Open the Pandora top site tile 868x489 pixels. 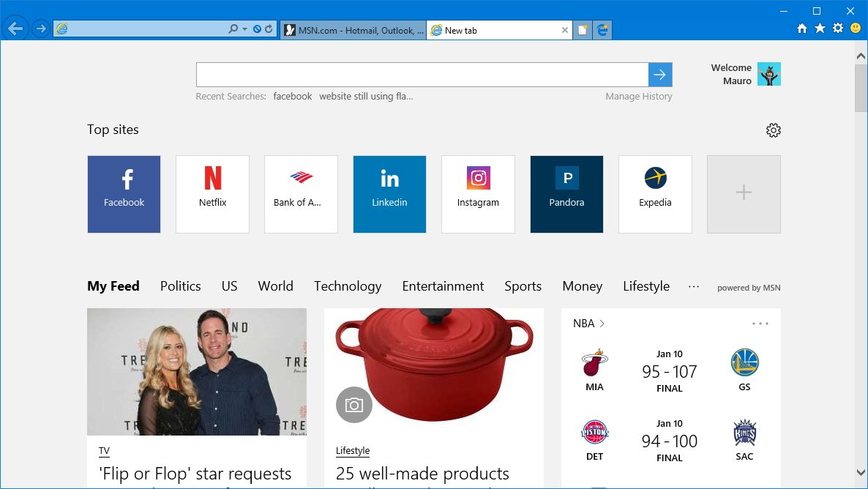[x=567, y=195]
